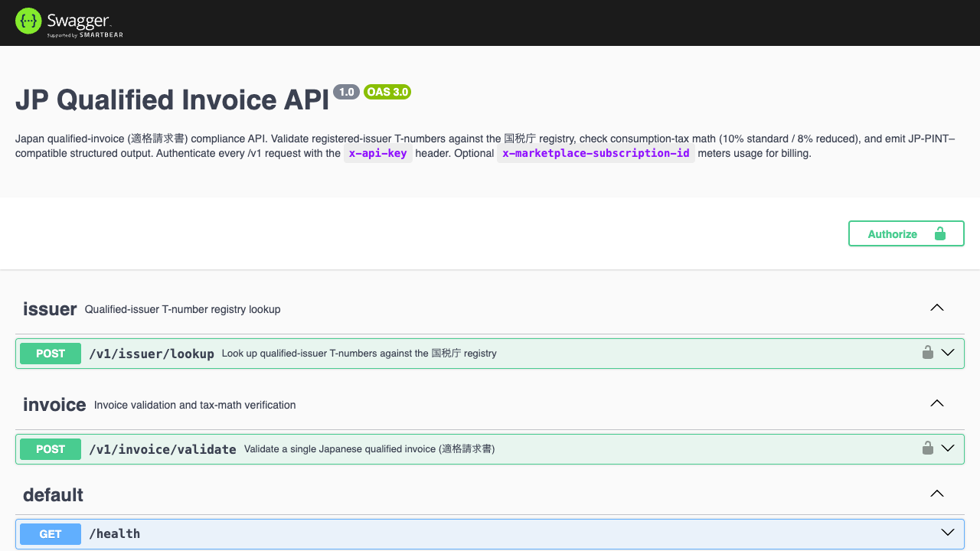Expand the /v1/issuer/lookup endpoint chevron
Viewport: 980px width, 551px height.
coord(948,353)
